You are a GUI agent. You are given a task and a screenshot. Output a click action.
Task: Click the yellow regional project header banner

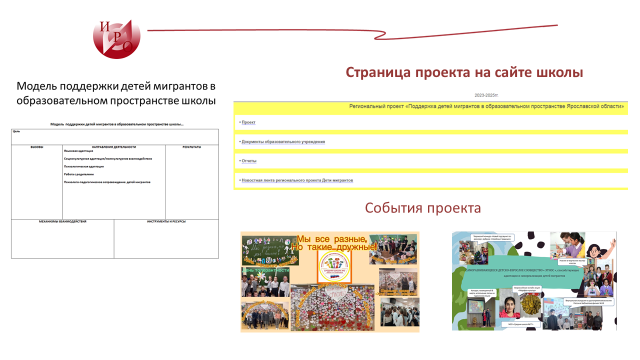tap(431, 107)
